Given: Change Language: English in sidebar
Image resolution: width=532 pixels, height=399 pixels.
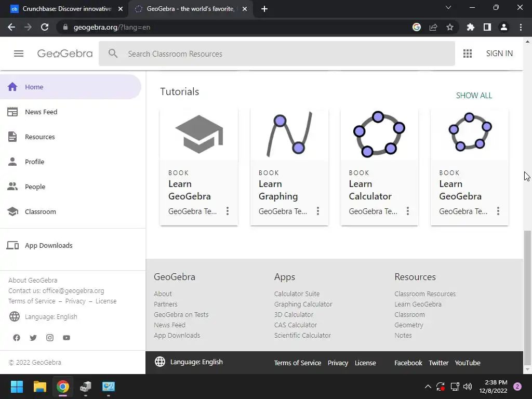Looking at the screenshot, I should click(51, 316).
